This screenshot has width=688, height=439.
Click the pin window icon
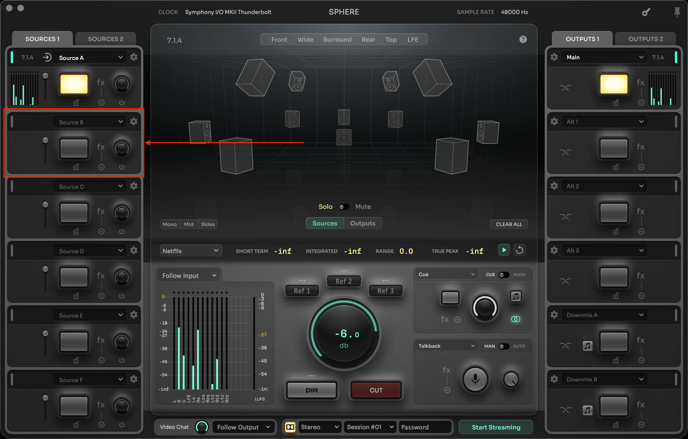point(677,12)
